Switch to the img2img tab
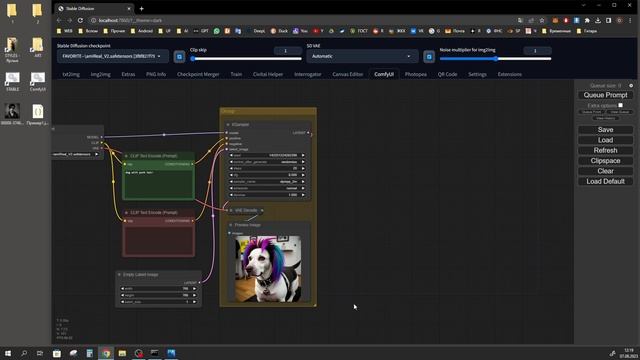 point(100,74)
